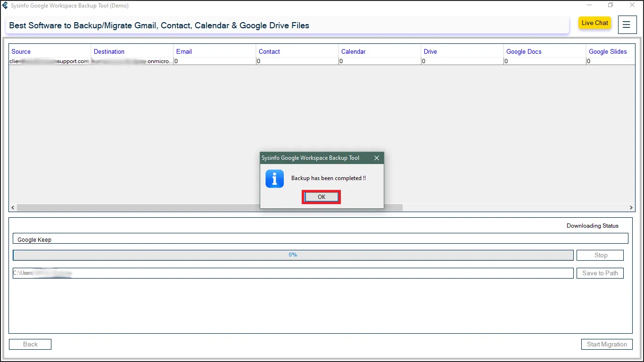644x362 pixels.
Task: Click the Google Slides column header
Action: point(608,51)
